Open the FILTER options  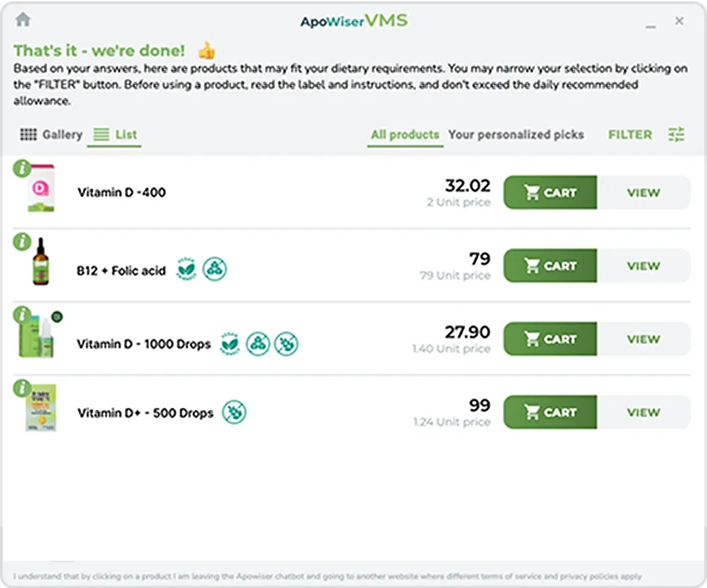tap(630, 135)
